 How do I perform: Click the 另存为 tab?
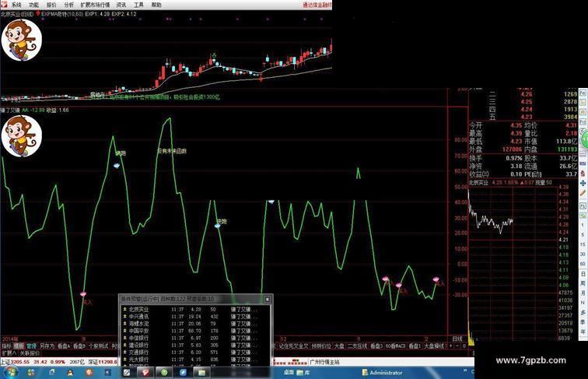coord(47,346)
